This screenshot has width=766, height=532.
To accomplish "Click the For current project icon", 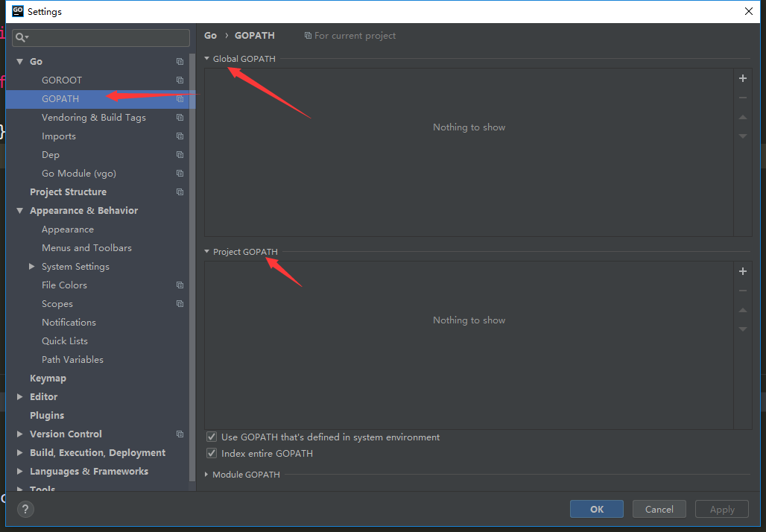I will [x=308, y=36].
